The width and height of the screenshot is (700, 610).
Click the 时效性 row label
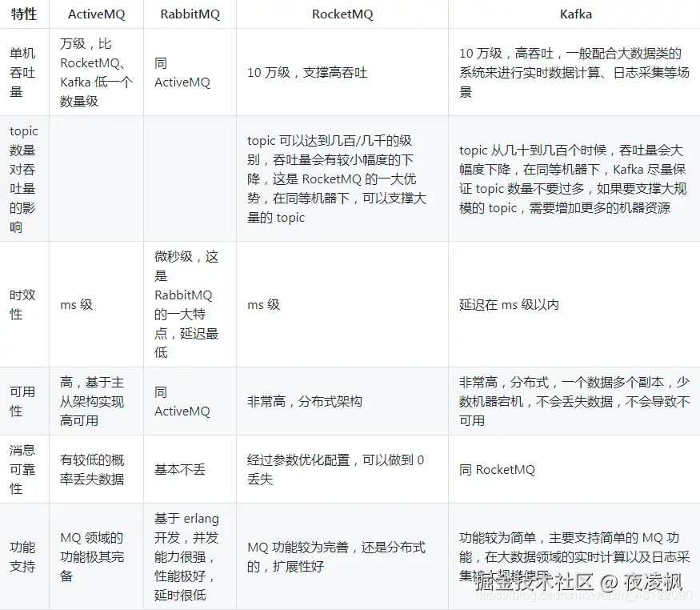[x=22, y=304]
